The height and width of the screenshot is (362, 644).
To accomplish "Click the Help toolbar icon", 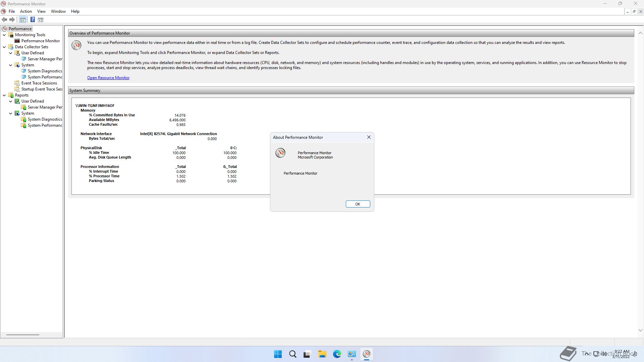I will click(33, 20).
